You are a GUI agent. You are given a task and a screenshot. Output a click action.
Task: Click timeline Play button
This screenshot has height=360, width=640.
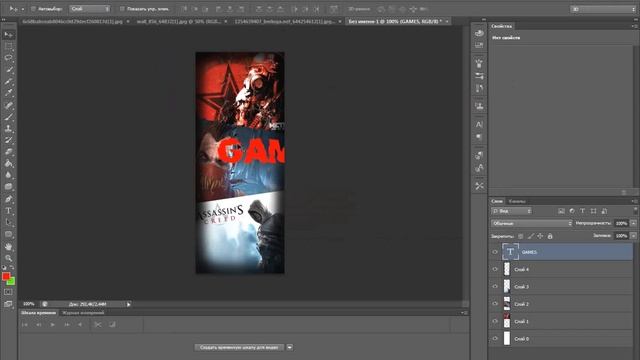click(x=53, y=324)
